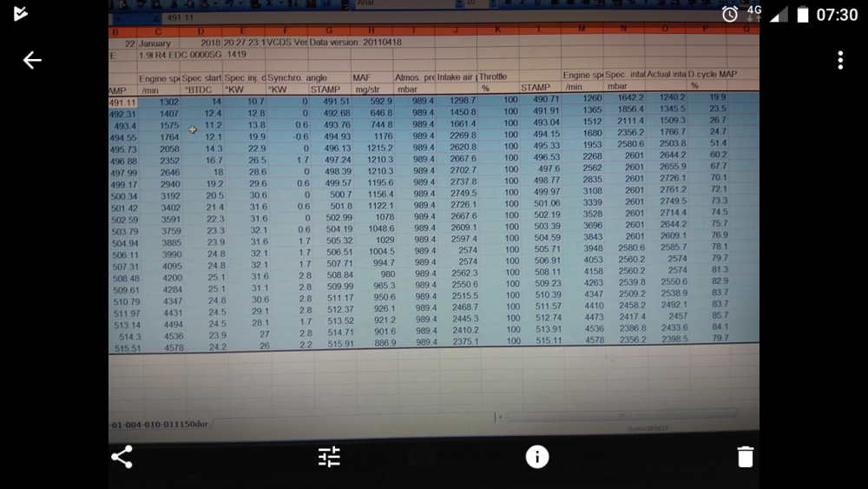
Task: Delete the photo with trash icon
Action: [x=746, y=457]
